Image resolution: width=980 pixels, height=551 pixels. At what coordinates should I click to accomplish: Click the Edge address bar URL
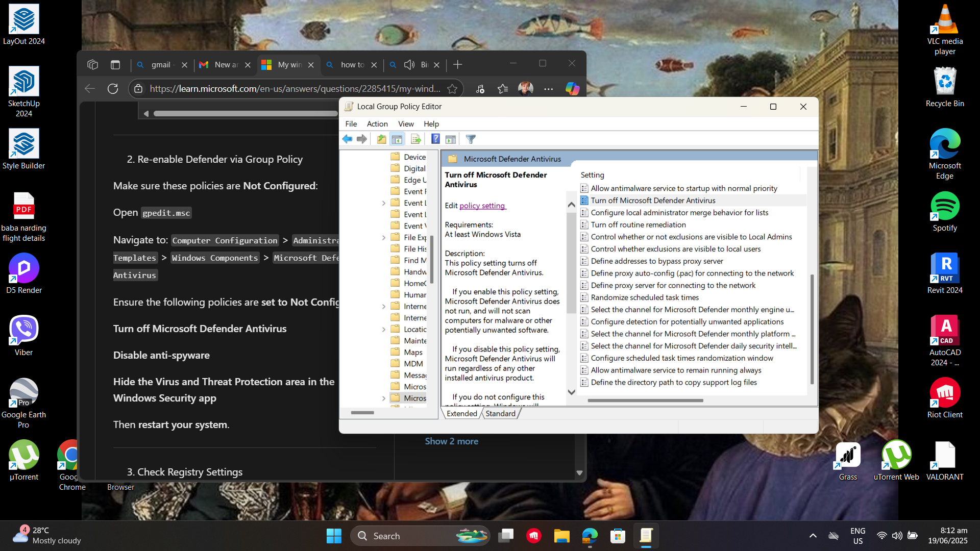coord(295,89)
